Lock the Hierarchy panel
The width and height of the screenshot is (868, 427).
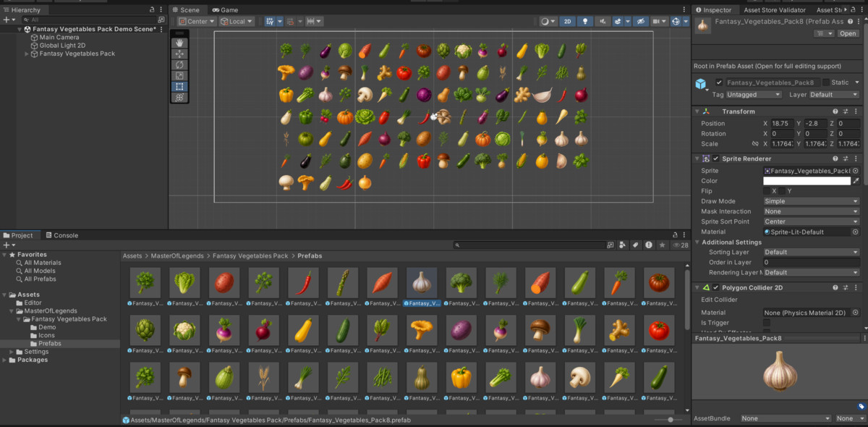point(151,10)
